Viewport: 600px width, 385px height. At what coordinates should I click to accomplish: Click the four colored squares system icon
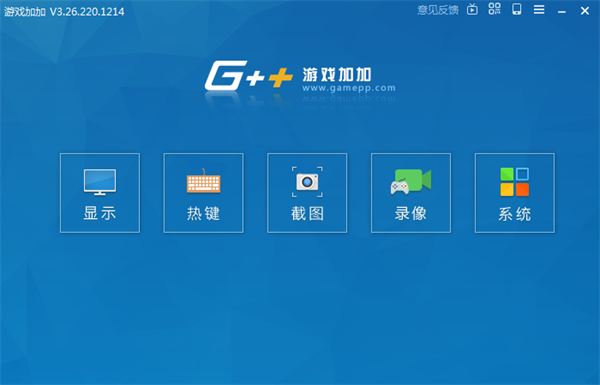(x=515, y=182)
